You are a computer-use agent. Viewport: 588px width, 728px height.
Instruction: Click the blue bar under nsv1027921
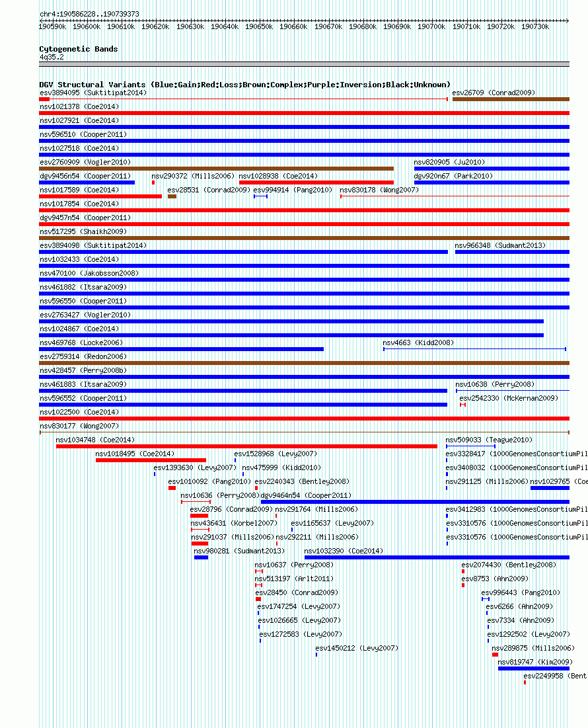[304, 127]
